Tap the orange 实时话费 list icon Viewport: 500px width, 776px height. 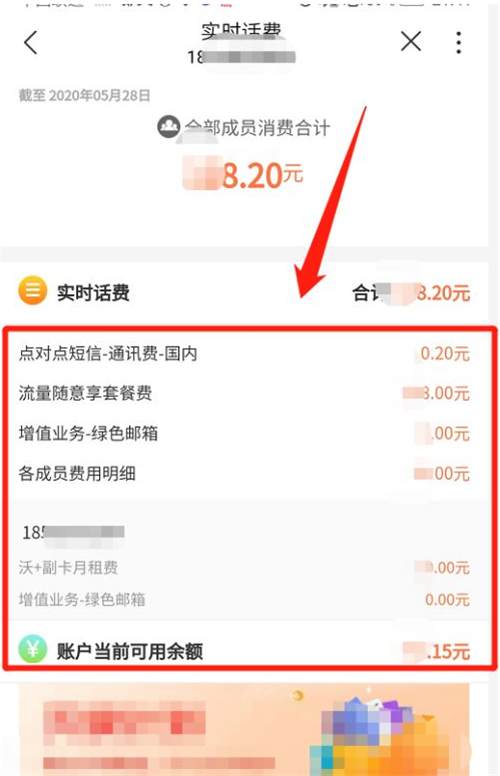click(x=33, y=291)
